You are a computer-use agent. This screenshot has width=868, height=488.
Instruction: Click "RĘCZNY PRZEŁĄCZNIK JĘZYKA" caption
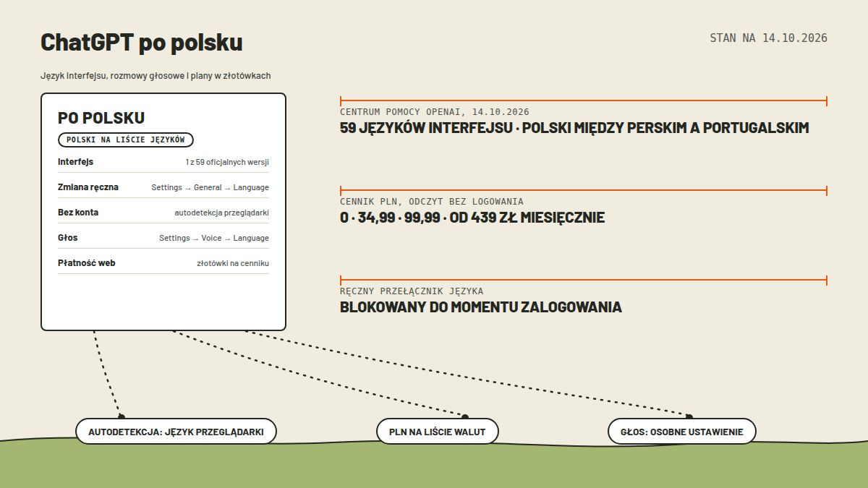pos(412,291)
